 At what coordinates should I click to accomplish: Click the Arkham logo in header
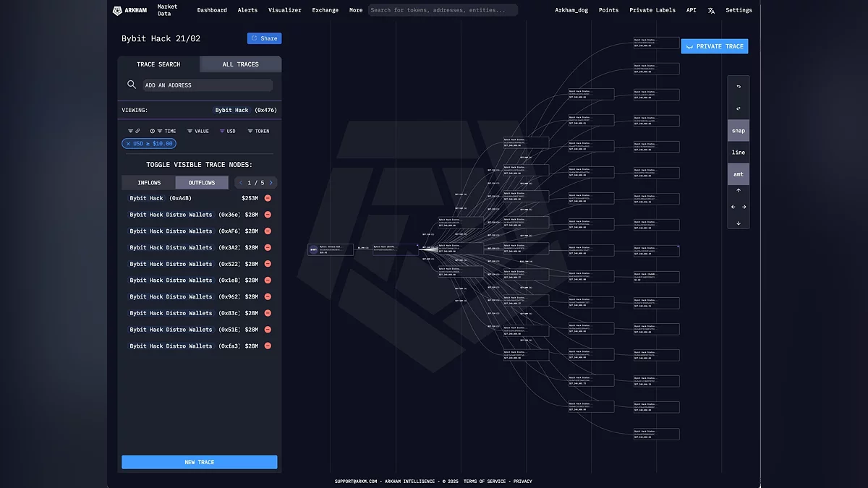coord(129,10)
